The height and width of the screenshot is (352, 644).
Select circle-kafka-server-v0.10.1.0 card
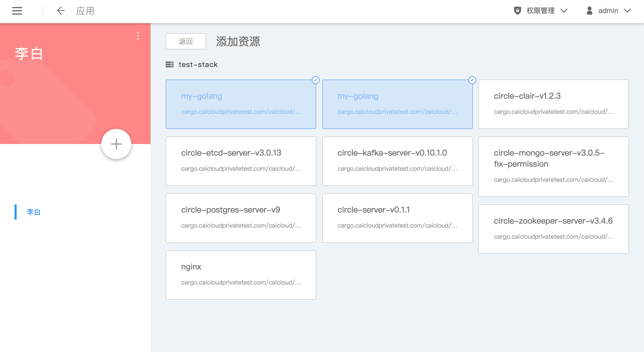click(x=397, y=161)
